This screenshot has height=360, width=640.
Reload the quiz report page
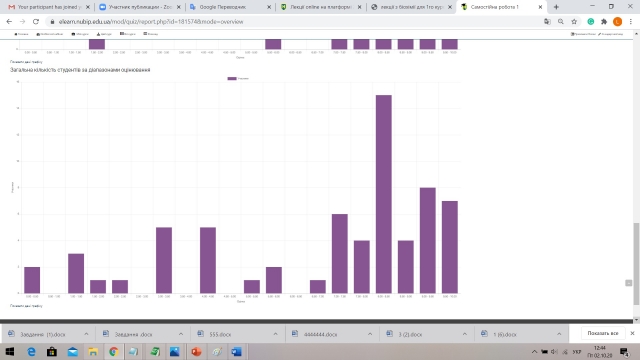coord(36,22)
